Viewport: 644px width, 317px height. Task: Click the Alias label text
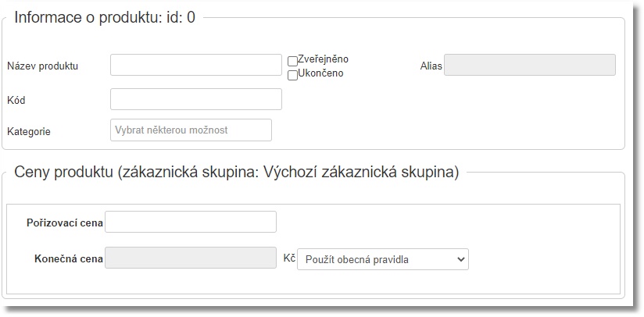[431, 66]
